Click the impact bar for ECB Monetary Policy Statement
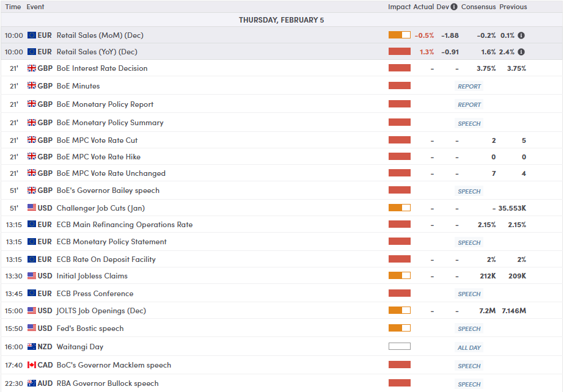 click(399, 241)
